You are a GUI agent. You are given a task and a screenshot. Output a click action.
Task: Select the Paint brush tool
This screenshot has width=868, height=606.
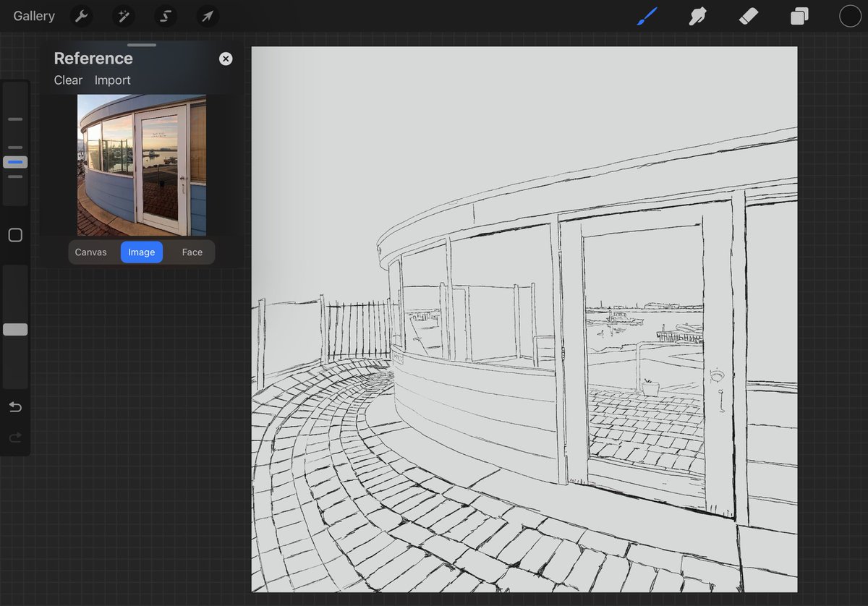tap(646, 16)
